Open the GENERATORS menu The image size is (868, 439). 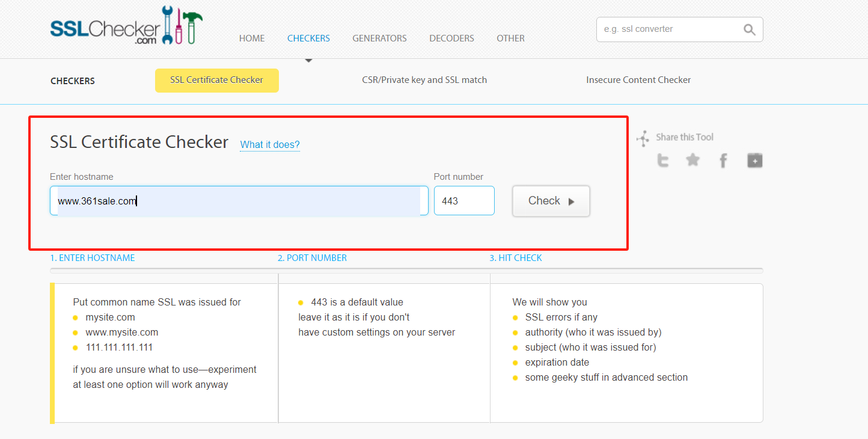coord(379,38)
